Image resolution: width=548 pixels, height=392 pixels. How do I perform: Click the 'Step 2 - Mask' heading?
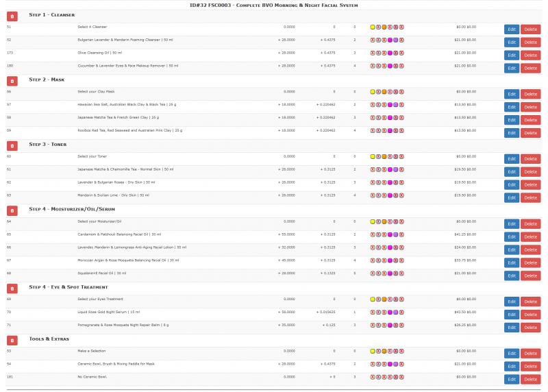pos(47,79)
